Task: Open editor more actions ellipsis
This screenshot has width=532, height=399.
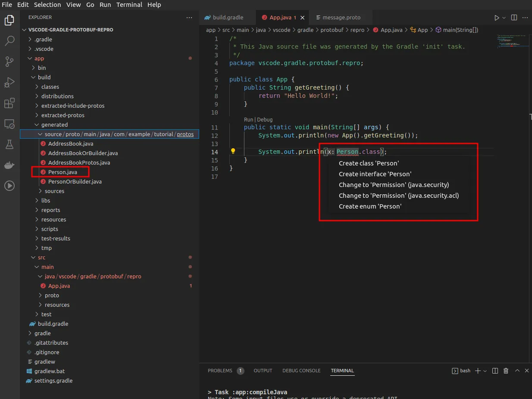Action: click(526, 18)
